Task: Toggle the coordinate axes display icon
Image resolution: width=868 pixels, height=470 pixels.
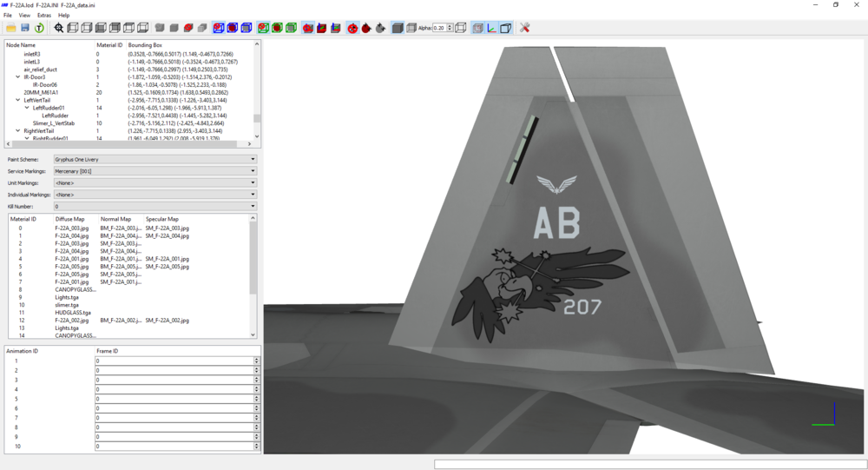Action: (491, 28)
